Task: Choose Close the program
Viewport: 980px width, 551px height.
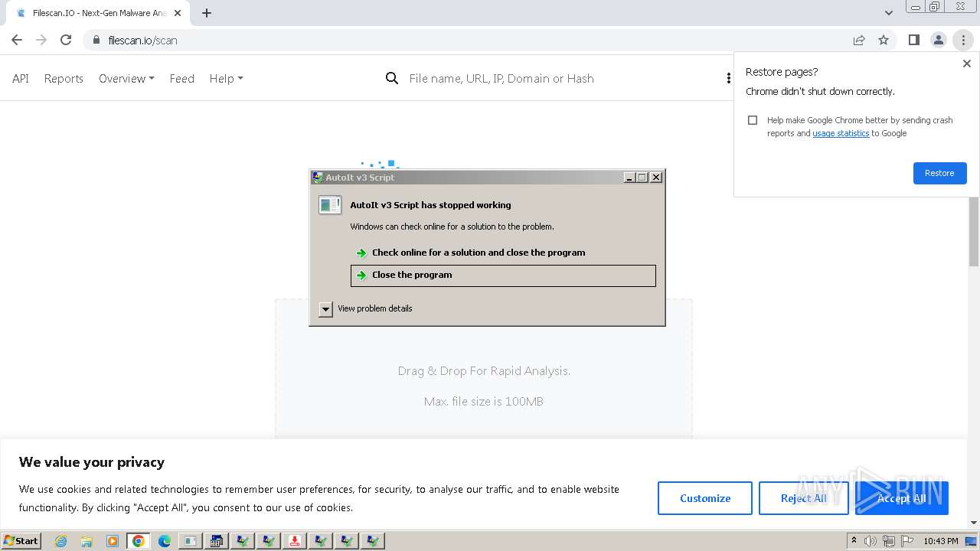Action: point(503,275)
